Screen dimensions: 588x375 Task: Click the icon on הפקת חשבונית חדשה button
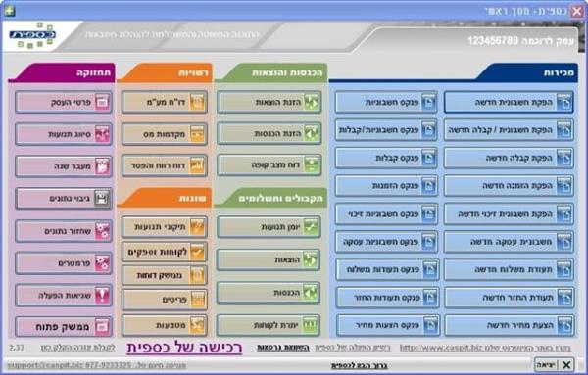tap(564, 102)
